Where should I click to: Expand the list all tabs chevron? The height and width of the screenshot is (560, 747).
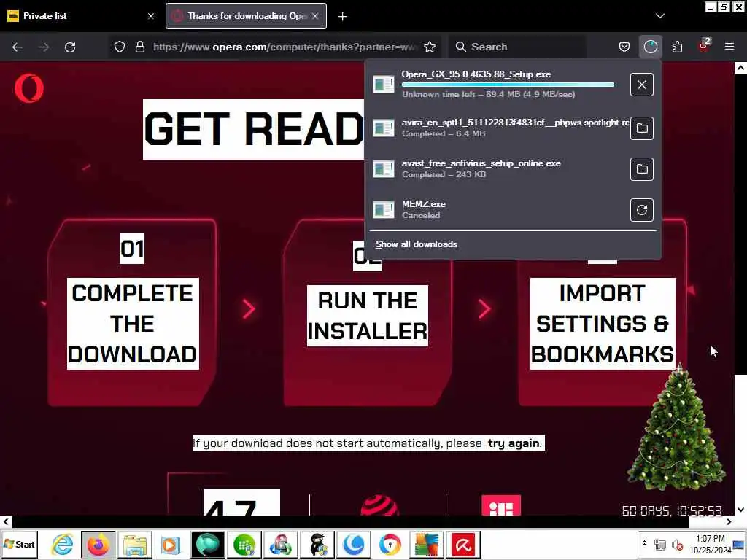(x=659, y=16)
